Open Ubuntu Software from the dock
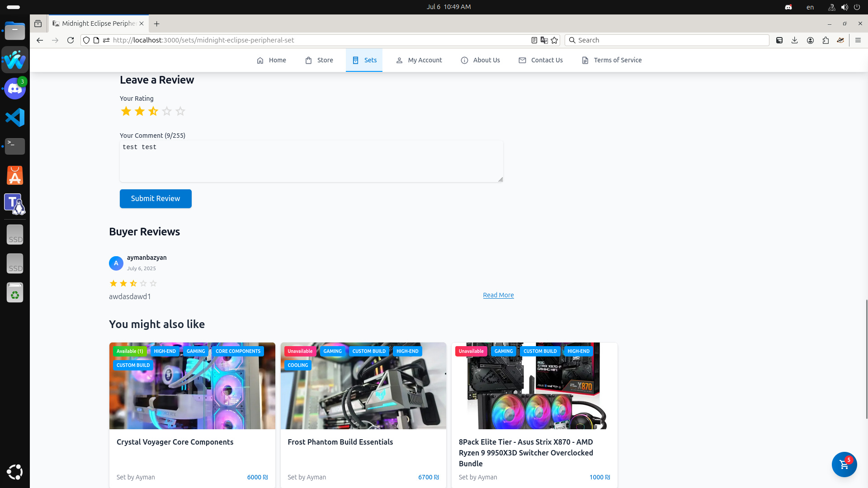 pyautogui.click(x=15, y=175)
